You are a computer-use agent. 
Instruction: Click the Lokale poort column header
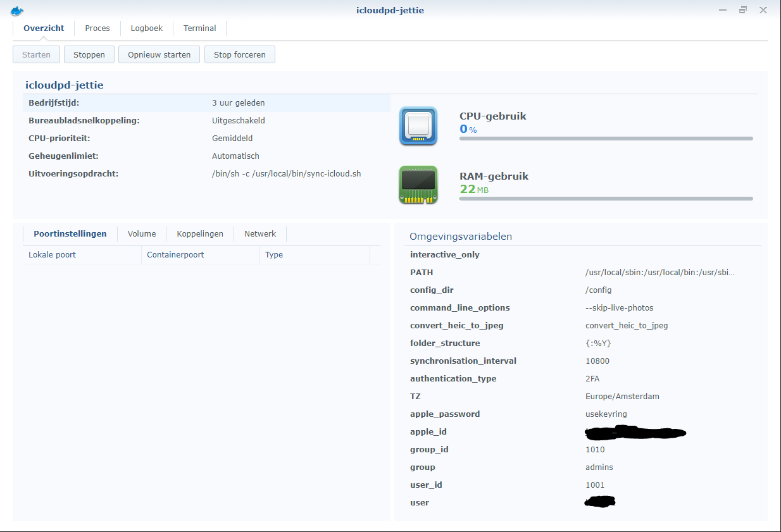pyautogui.click(x=52, y=254)
